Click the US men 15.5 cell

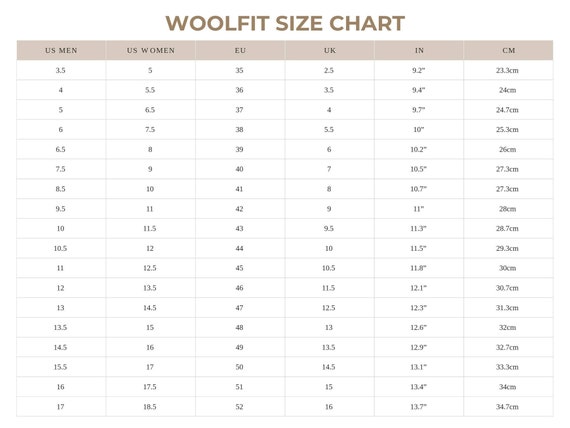(61, 367)
